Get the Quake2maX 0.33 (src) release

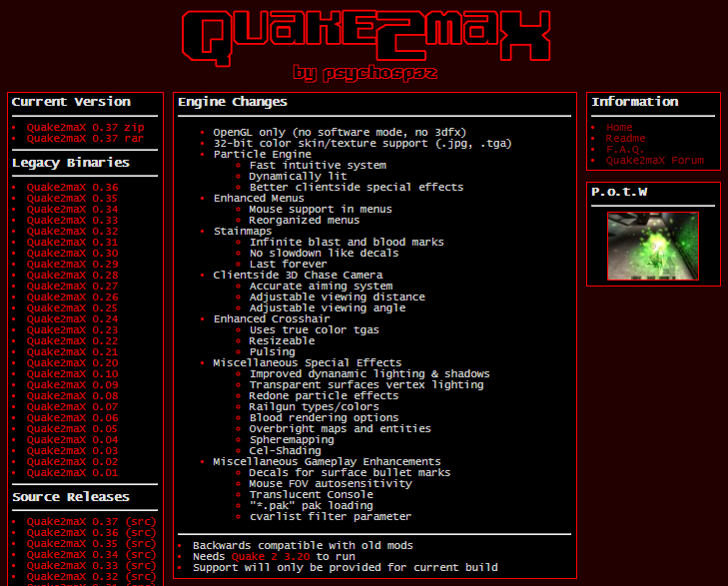(91, 566)
